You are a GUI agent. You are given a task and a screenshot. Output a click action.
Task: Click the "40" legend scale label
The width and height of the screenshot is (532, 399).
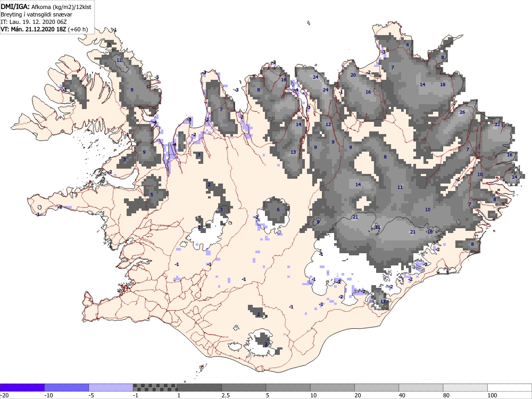(403, 395)
